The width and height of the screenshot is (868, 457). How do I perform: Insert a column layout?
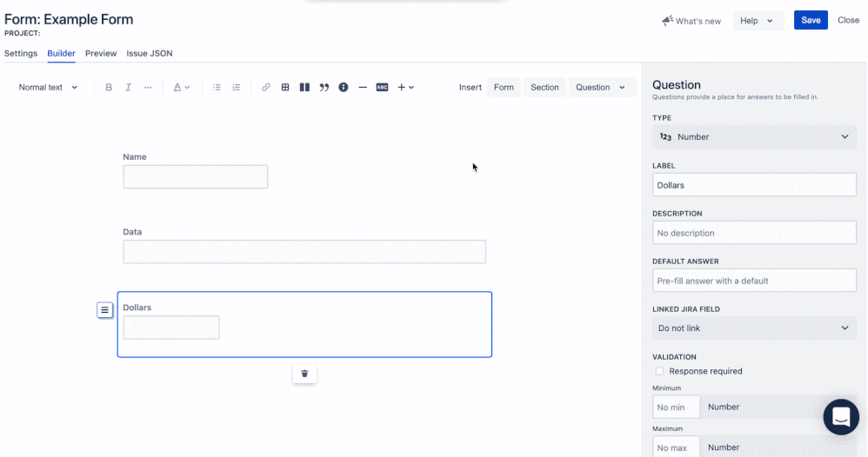coord(304,88)
